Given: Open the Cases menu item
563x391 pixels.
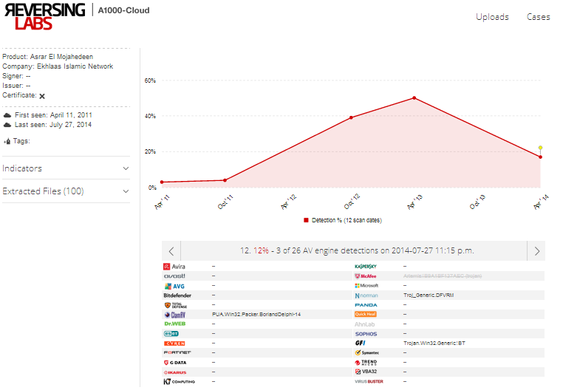Looking at the screenshot, I should click(x=538, y=17).
